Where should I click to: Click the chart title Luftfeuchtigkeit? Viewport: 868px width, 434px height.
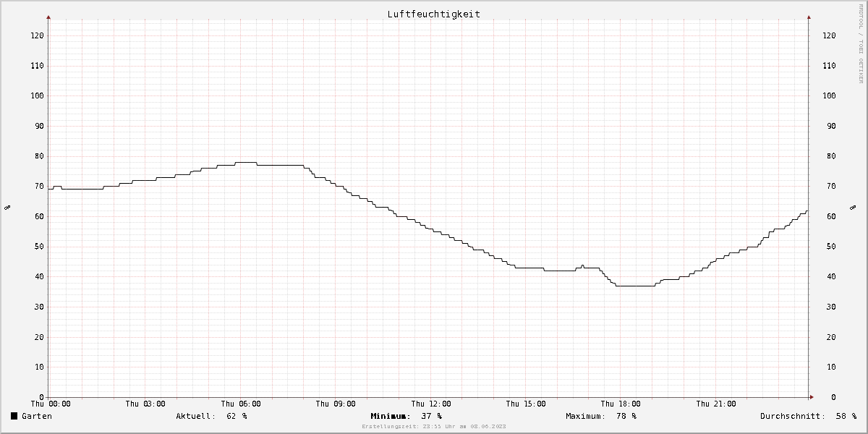(433, 14)
